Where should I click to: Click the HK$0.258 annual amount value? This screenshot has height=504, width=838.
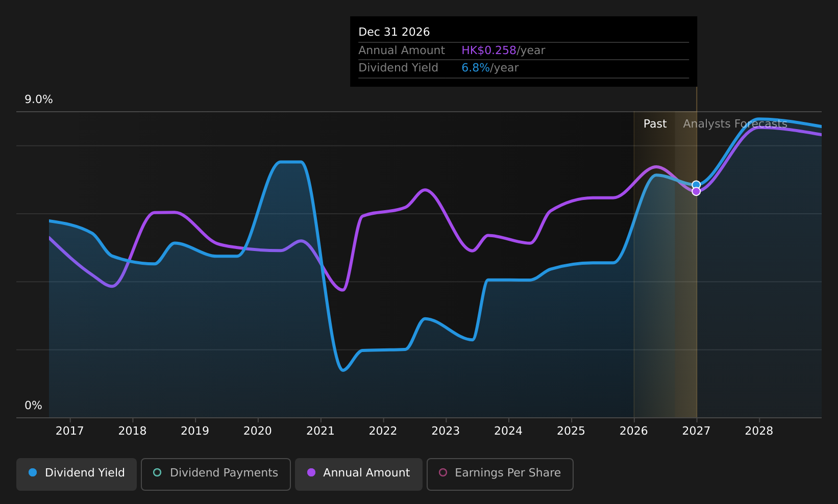[x=489, y=51]
